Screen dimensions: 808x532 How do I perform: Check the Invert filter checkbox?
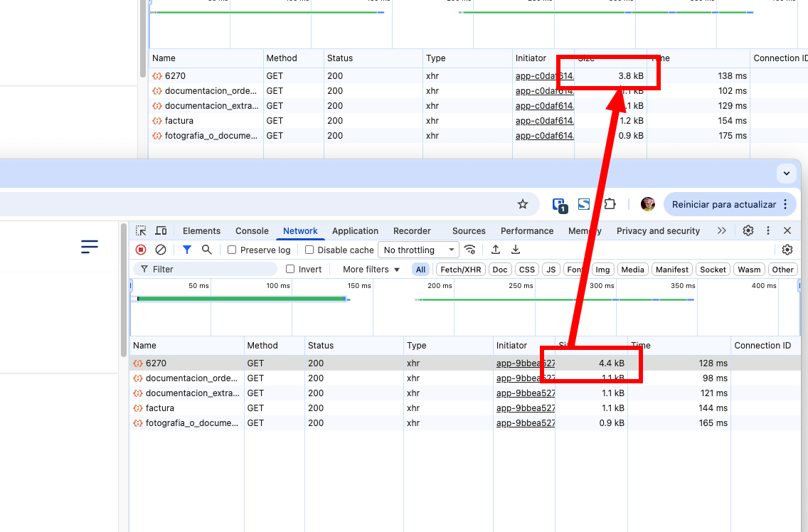tap(290, 270)
